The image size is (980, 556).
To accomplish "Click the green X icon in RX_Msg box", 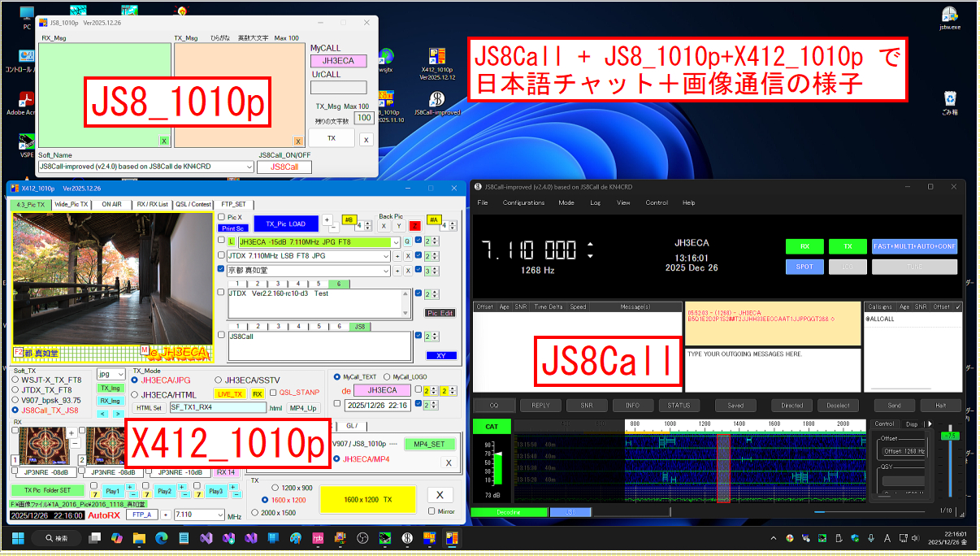I will [163, 141].
